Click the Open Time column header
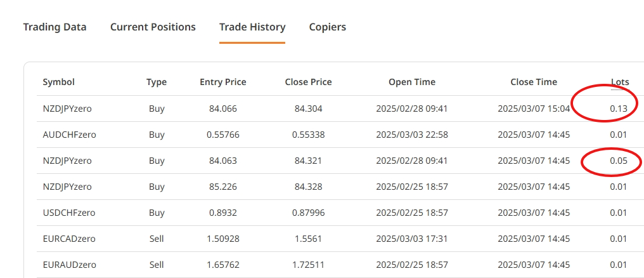This screenshot has width=644, height=278. tap(412, 82)
